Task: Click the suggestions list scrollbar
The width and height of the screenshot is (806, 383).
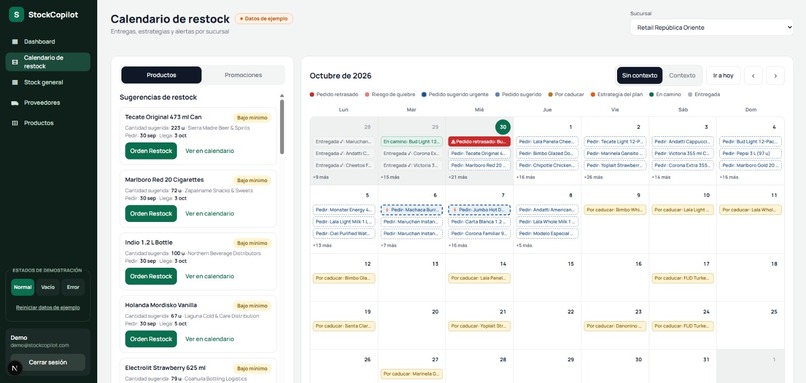Action: [282, 126]
